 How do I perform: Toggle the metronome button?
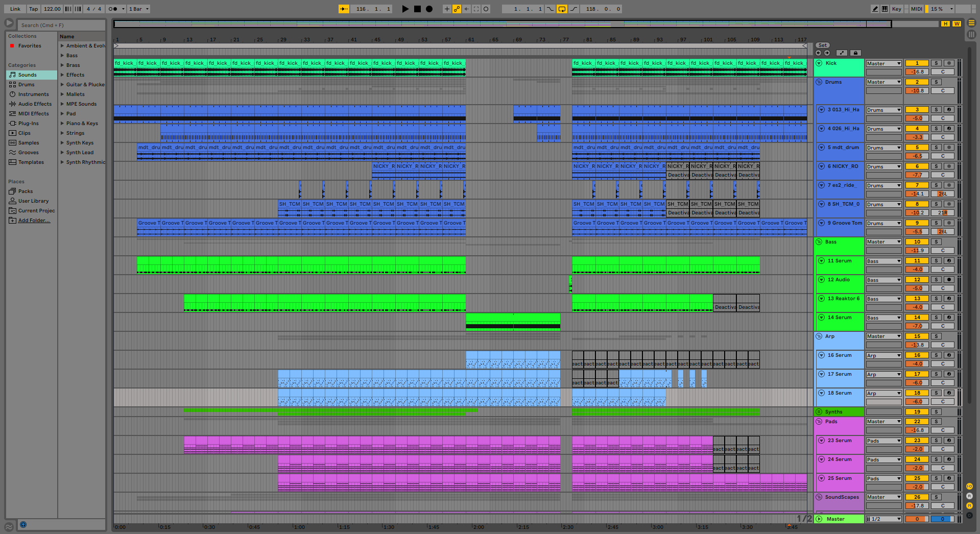[x=113, y=9]
